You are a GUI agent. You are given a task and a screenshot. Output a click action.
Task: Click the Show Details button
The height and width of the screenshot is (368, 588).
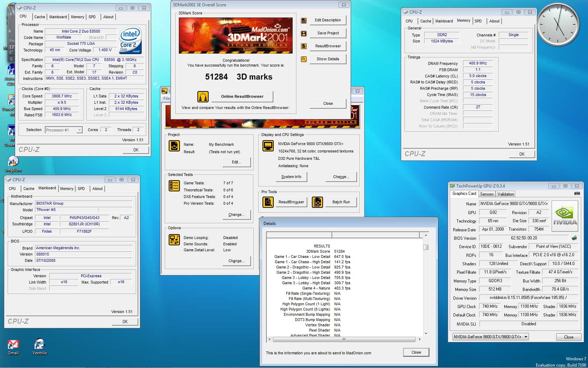328,59
